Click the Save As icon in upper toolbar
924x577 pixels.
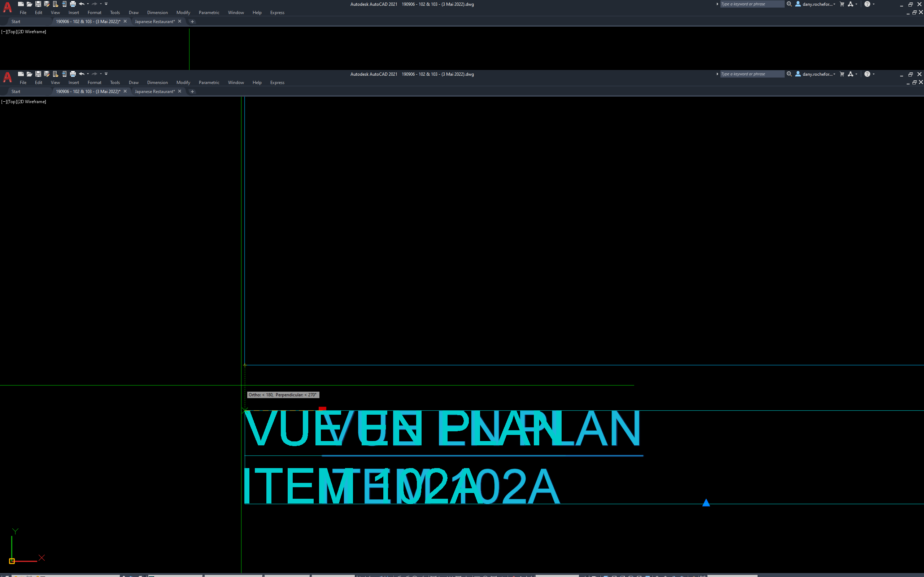[x=47, y=4]
